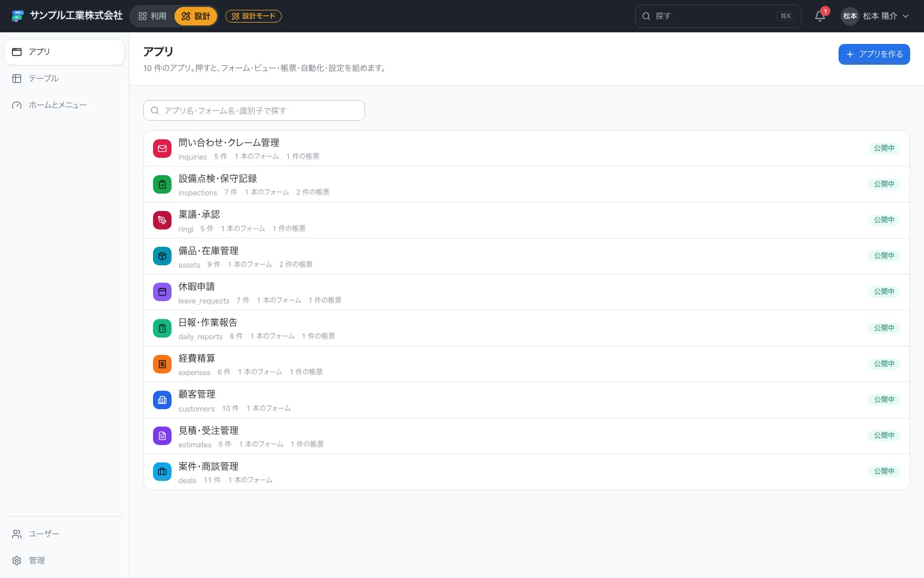
Task: Click the violet document icon for 見積・受注管理
Action: coord(162,436)
